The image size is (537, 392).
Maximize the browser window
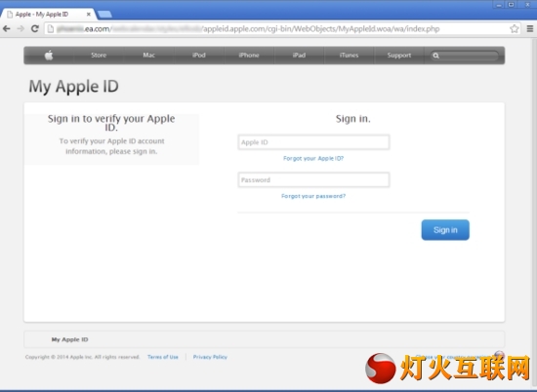pos(511,5)
